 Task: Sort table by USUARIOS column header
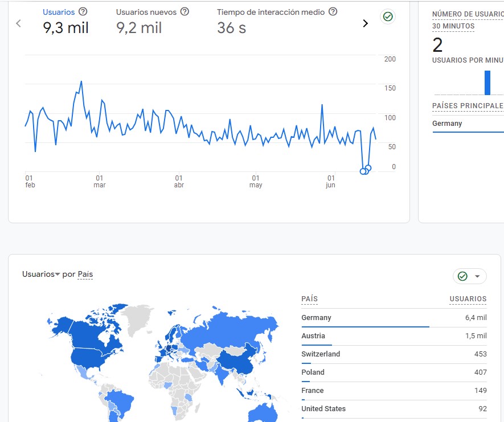[x=468, y=299]
